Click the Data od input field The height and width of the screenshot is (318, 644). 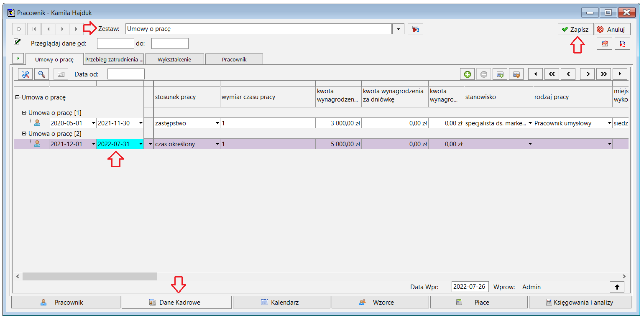(126, 74)
